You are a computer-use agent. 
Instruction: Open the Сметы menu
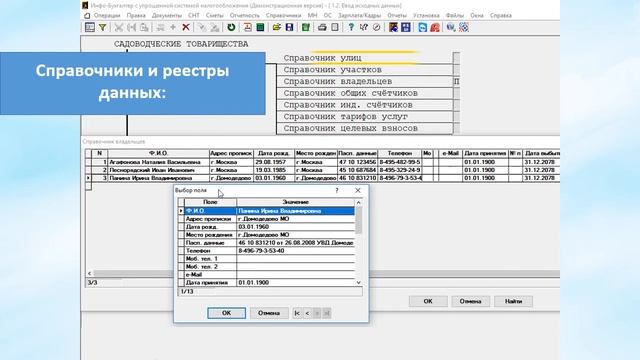[x=215, y=16]
